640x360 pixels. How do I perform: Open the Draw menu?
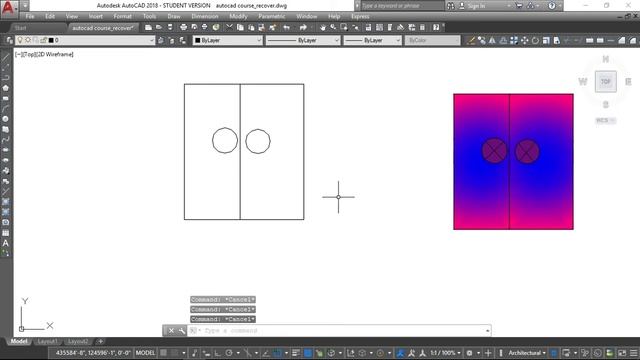(x=174, y=16)
